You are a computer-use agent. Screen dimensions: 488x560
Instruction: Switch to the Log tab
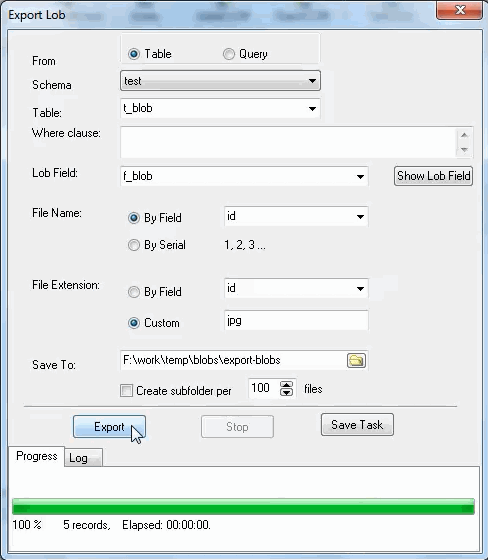83,458
